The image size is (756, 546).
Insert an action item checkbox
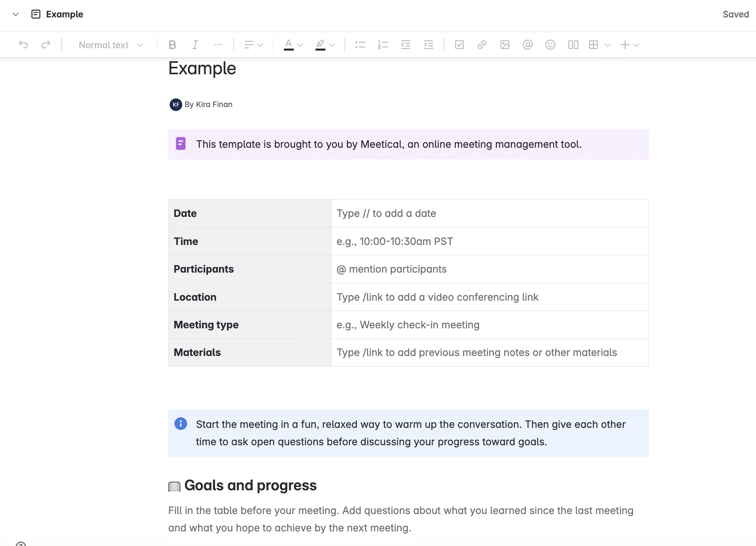point(459,45)
